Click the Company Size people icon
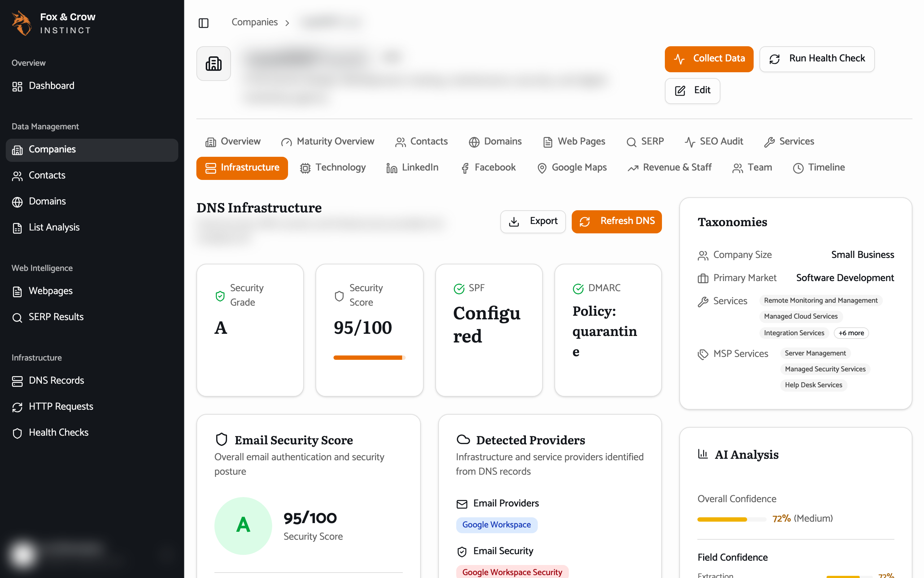 pos(703,255)
